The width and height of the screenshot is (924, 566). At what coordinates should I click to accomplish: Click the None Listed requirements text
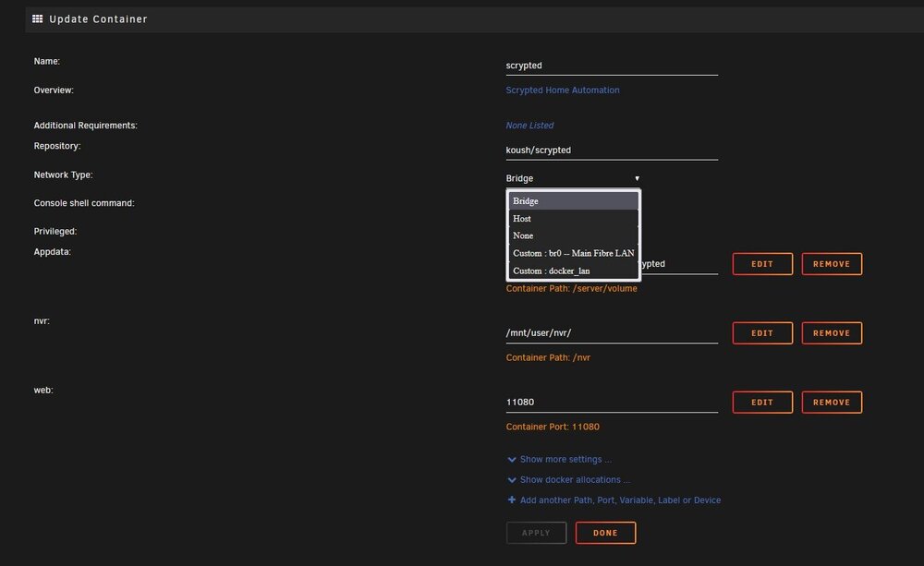point(529,126)
